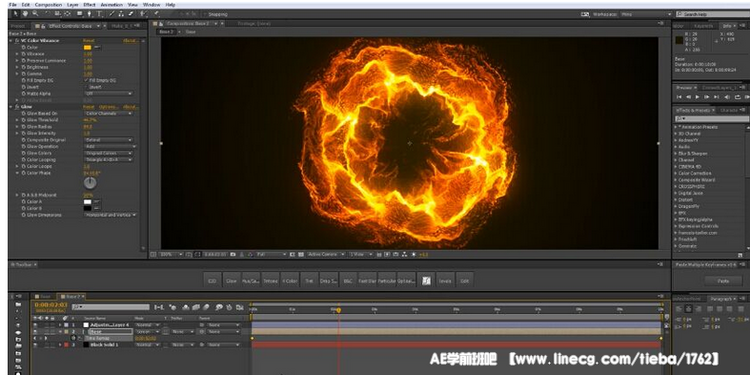The width and height of the screenshot is (750, 375).
Task: Open the Matte Alpha dropdown
Action: pyautogui.click(x=108, y=94)
